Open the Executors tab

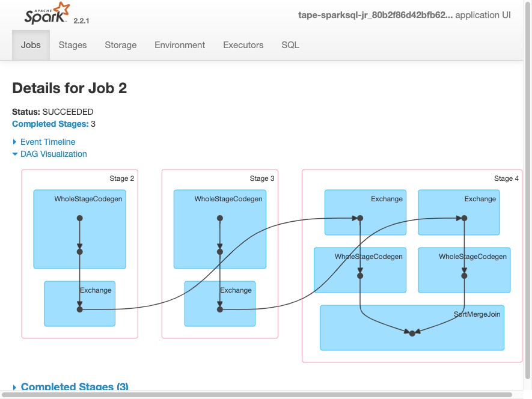(x=243, y=44)
